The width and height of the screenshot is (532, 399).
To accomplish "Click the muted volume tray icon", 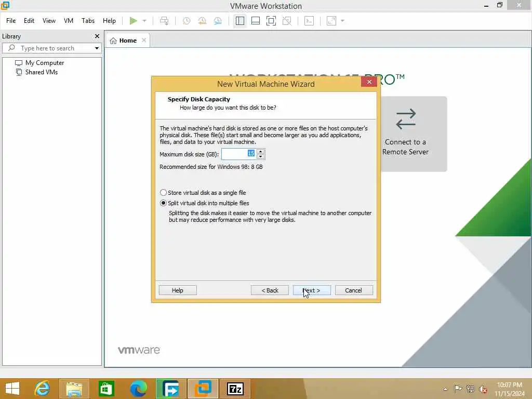I will point(483,389).
